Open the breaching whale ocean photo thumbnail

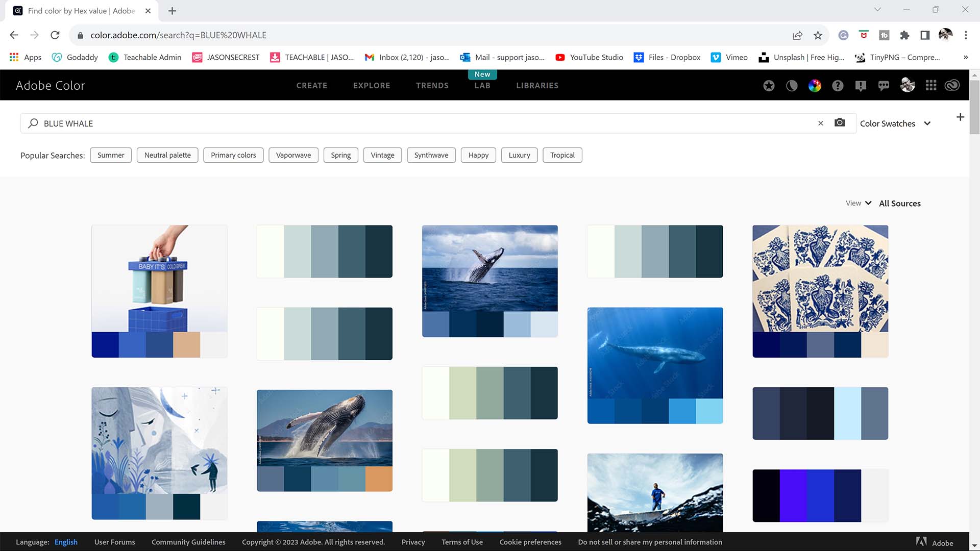pyautogui.click(x=490, y=268)
